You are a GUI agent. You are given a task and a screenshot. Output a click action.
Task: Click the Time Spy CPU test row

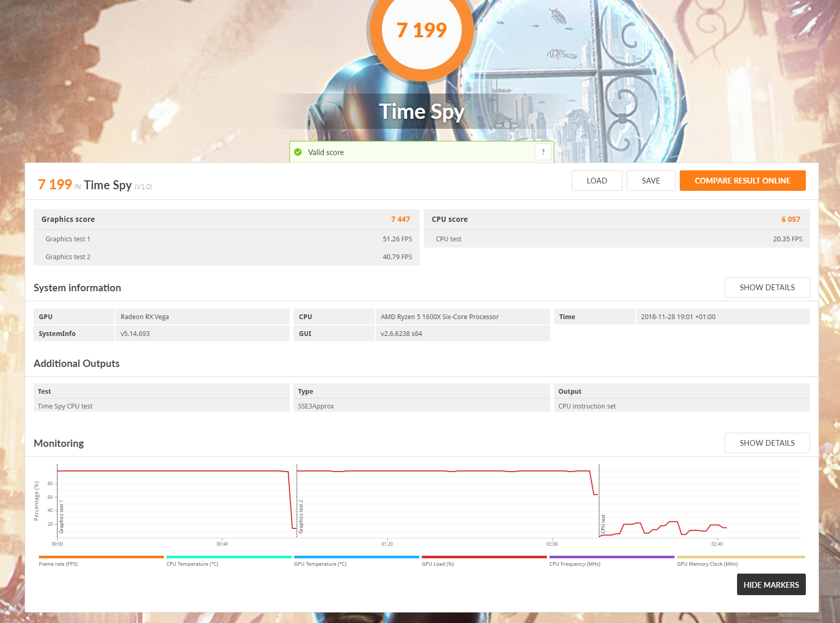coord(161,406)
